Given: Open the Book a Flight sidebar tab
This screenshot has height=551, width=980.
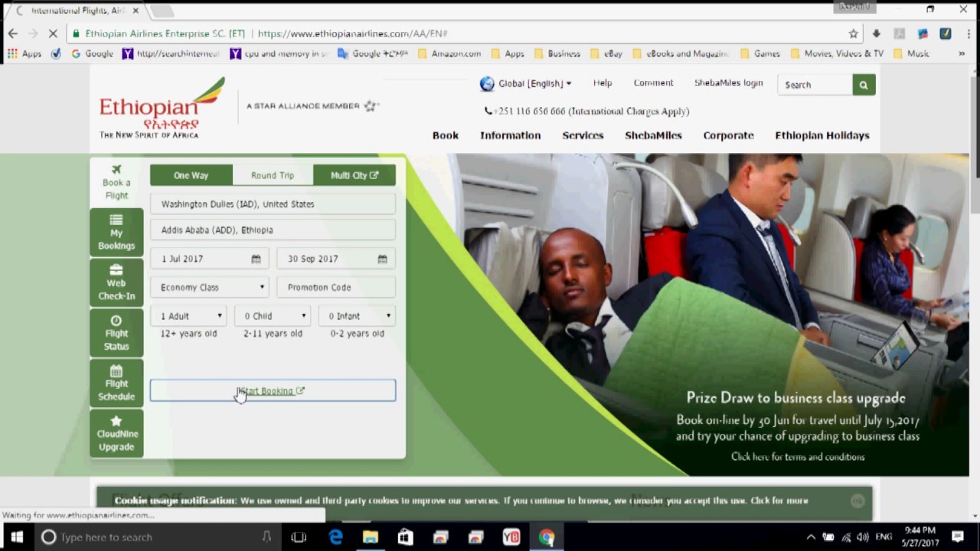Looking at the screenshot, I should point(116,182).
